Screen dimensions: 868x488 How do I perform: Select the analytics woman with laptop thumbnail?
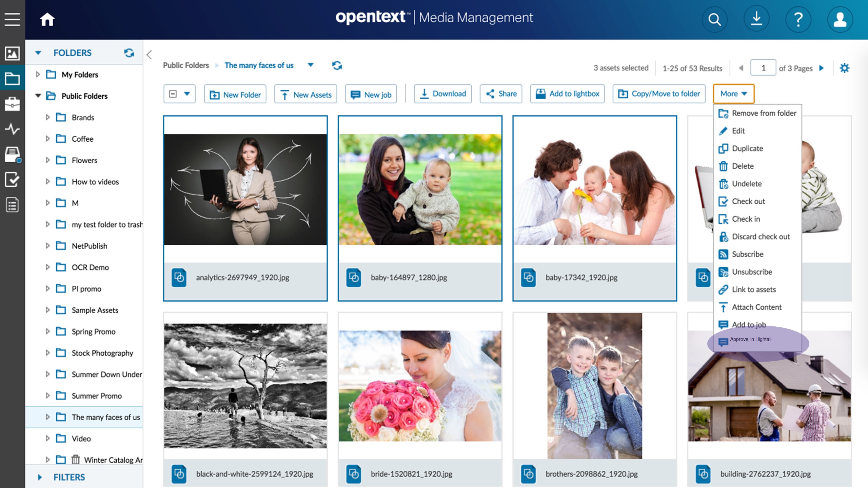[x=245, y=189]
